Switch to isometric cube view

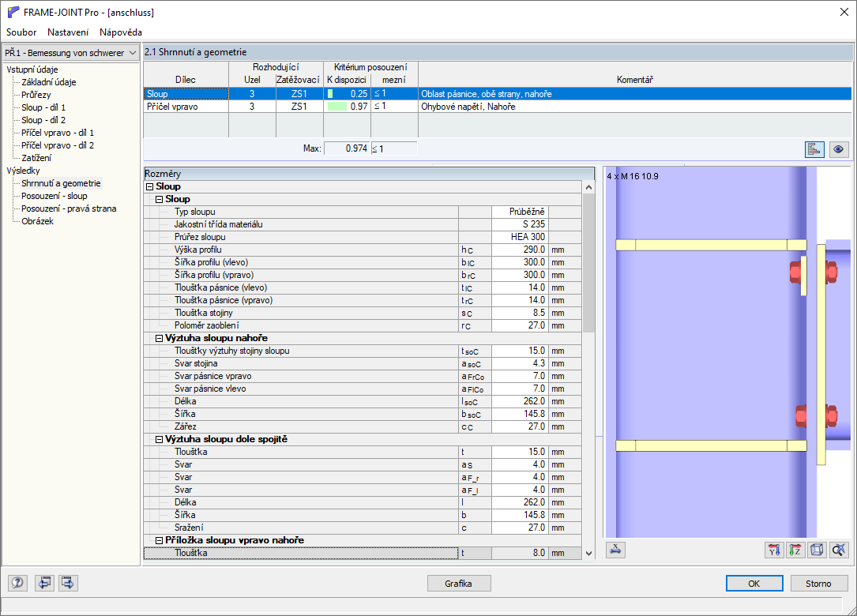pos(817,550)
